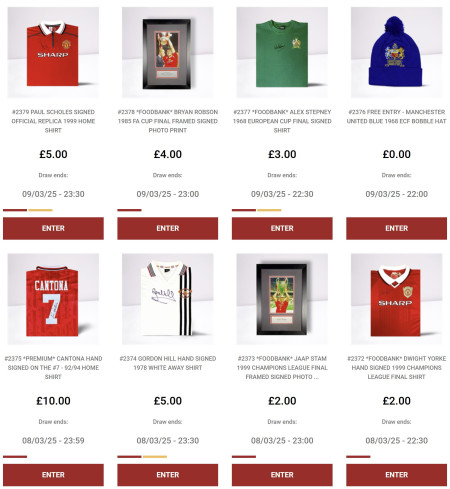The height and width of the screenshot is (489, 450).
Task: Click the #2375 Premium Cantona shirt title
Action: (53, 368)
